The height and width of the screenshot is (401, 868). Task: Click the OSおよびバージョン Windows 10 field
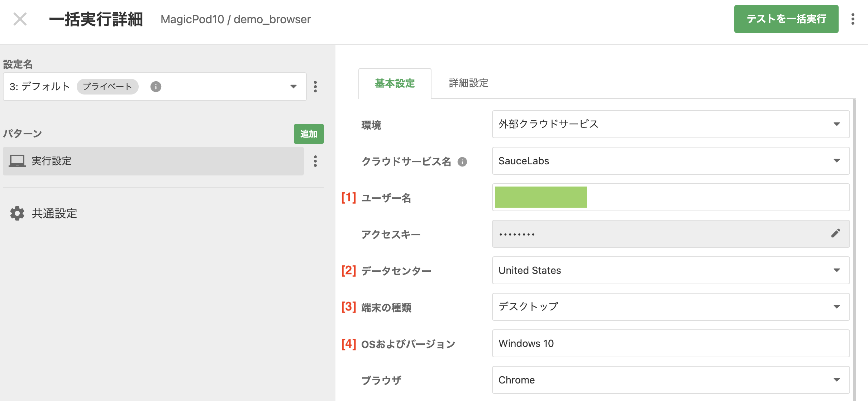671,343
